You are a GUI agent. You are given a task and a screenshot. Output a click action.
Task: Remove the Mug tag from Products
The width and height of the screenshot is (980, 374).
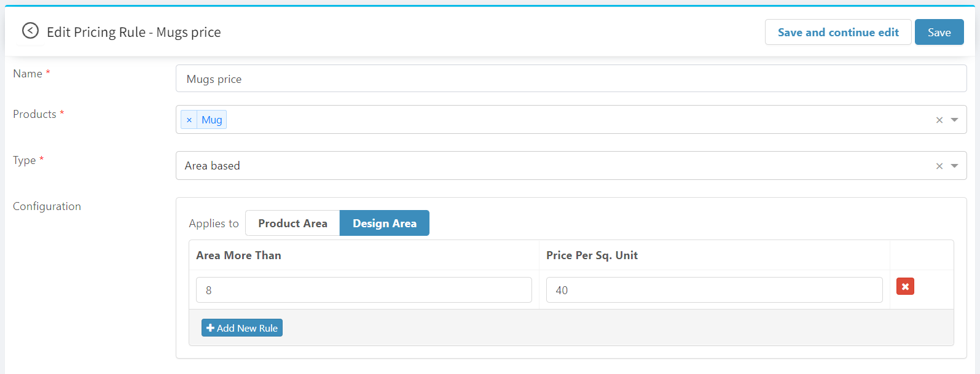coord(189,120)
